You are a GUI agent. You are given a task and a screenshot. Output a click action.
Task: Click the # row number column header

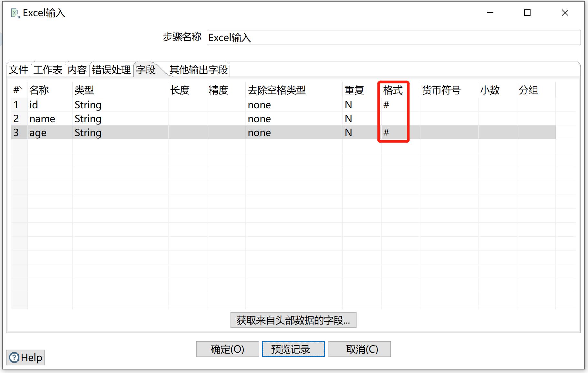tap(19, 90)
